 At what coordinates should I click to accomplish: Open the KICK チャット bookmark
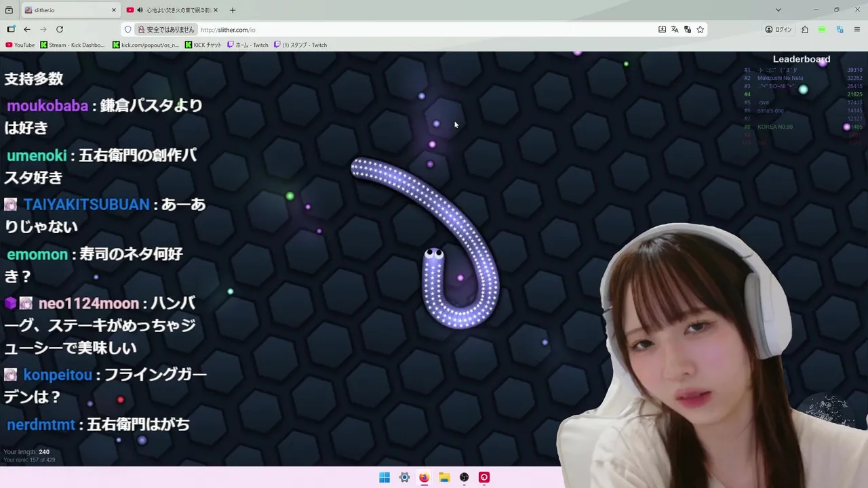coord(203,45)
